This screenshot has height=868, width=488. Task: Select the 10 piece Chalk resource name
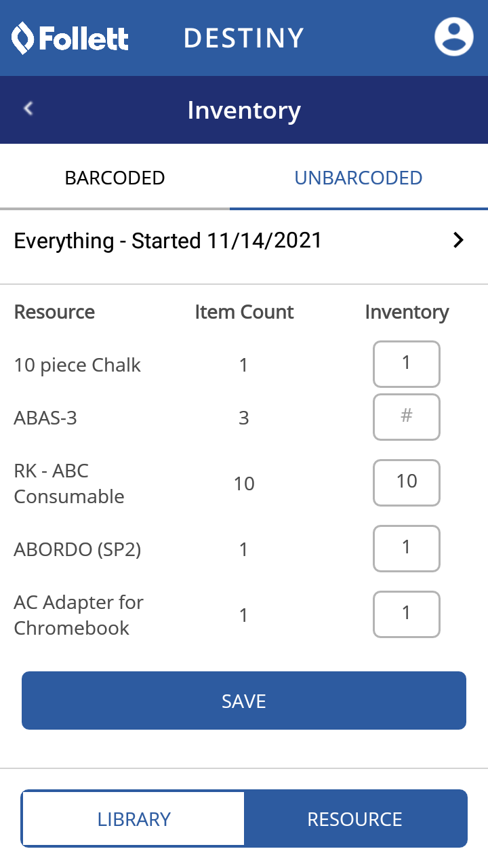77,365
